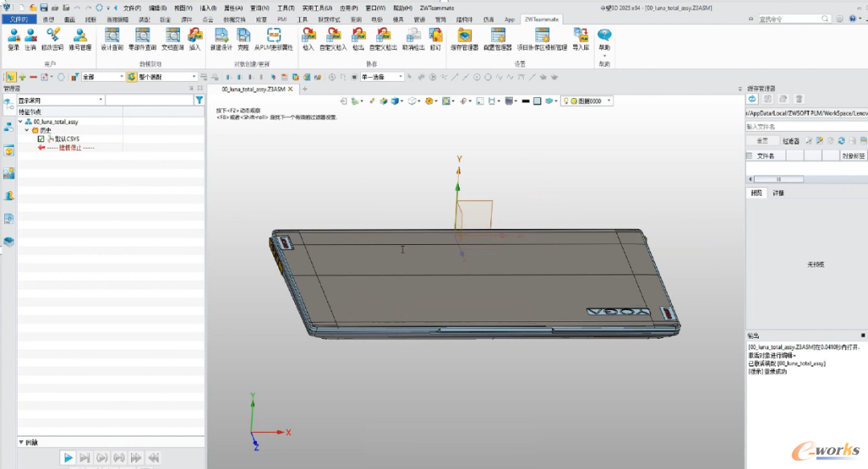Click the trash icon in cache manager panel

[799, 99]
